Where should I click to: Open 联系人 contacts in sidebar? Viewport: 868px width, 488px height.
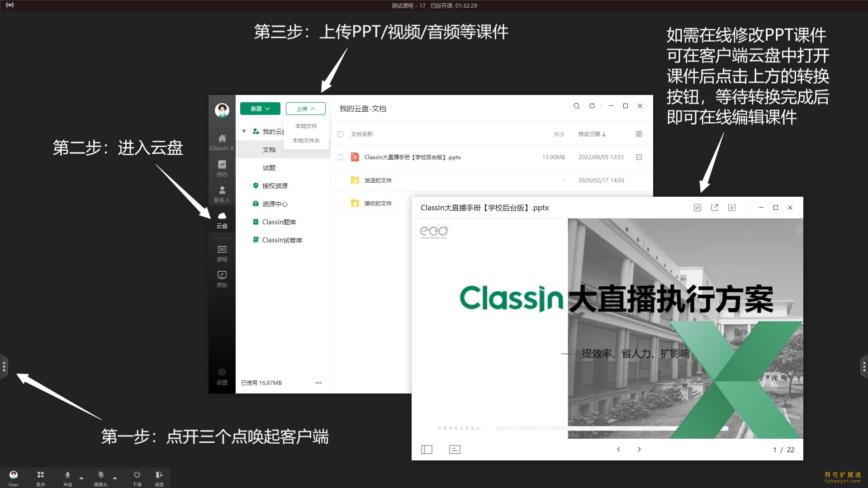click(222, 194)
